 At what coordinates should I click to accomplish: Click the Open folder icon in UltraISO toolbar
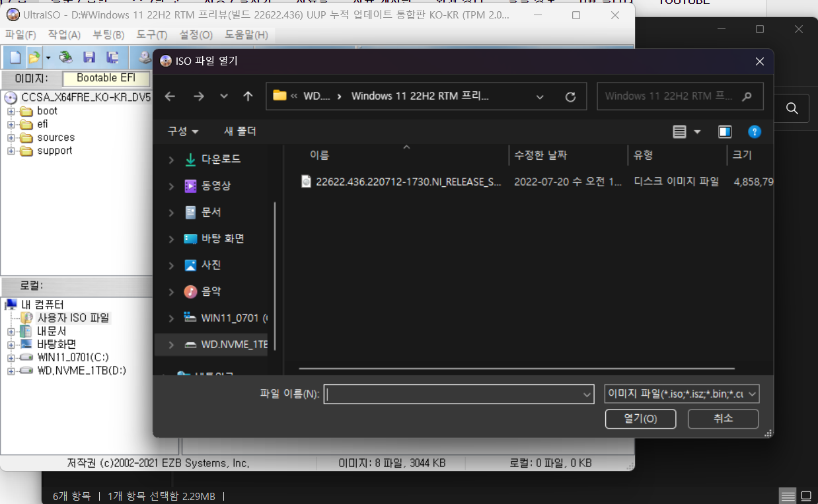(x=34, y=57)
